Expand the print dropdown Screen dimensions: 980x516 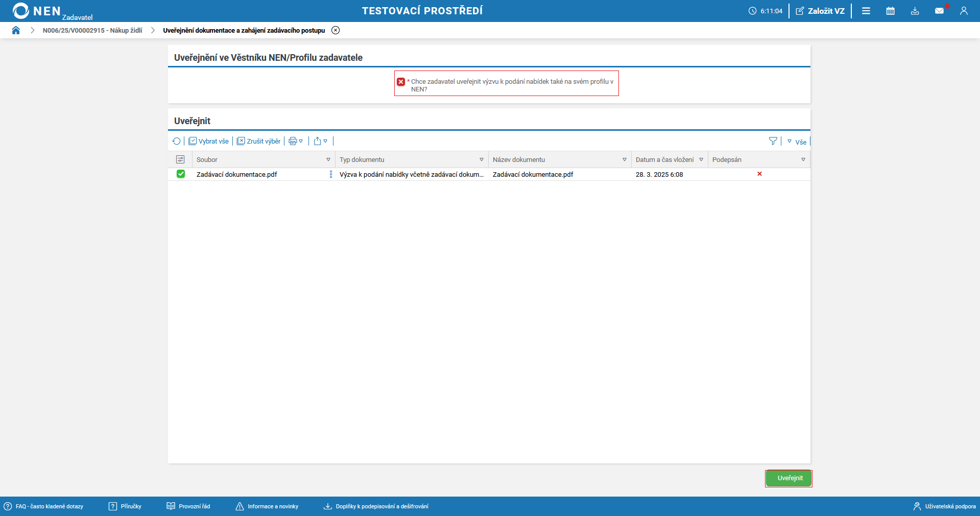296,142
